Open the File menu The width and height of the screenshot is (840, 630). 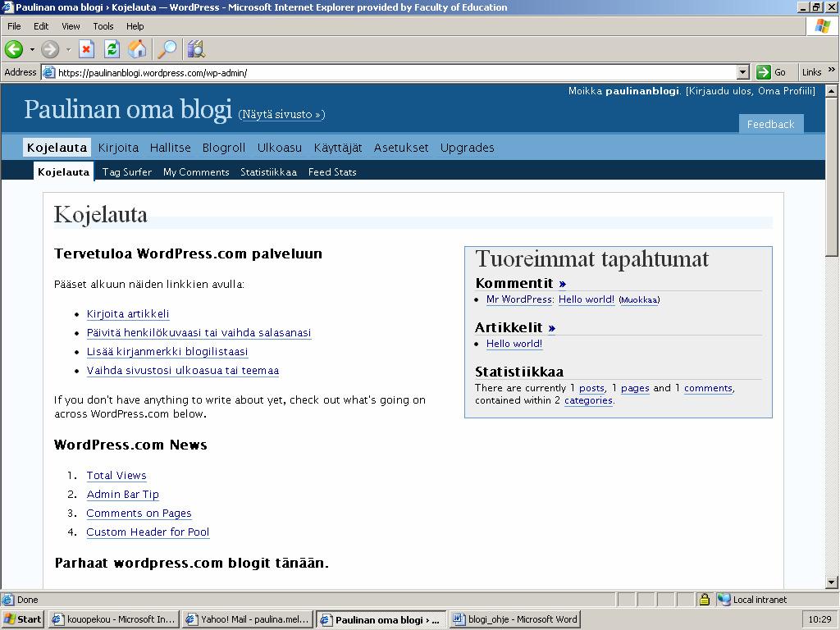[14, 26]
